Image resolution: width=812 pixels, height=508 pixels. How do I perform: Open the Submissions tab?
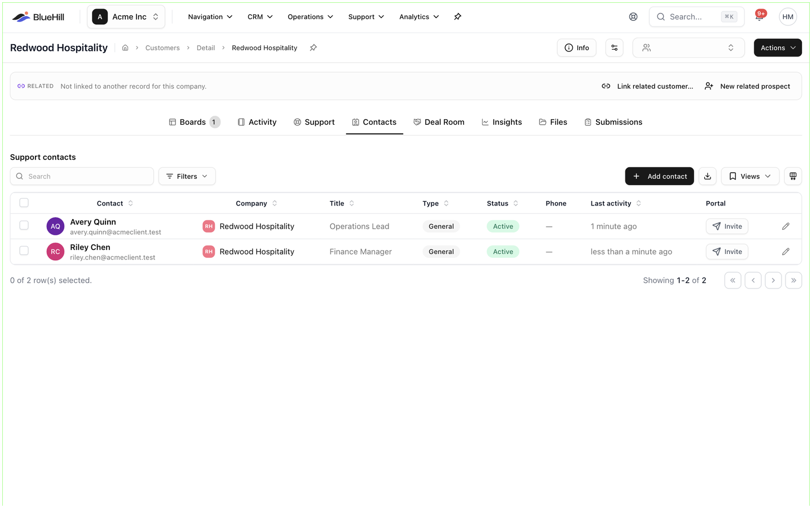613,122
